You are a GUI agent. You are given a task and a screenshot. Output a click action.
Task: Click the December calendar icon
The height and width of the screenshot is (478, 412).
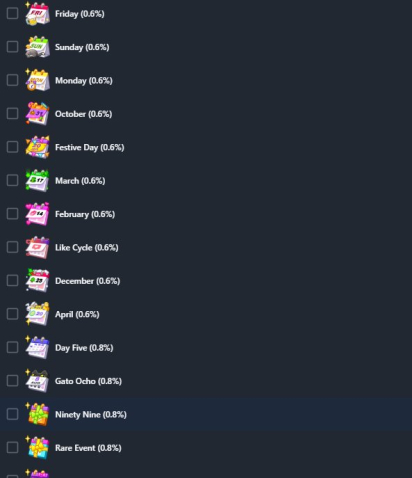coord(37,281)
